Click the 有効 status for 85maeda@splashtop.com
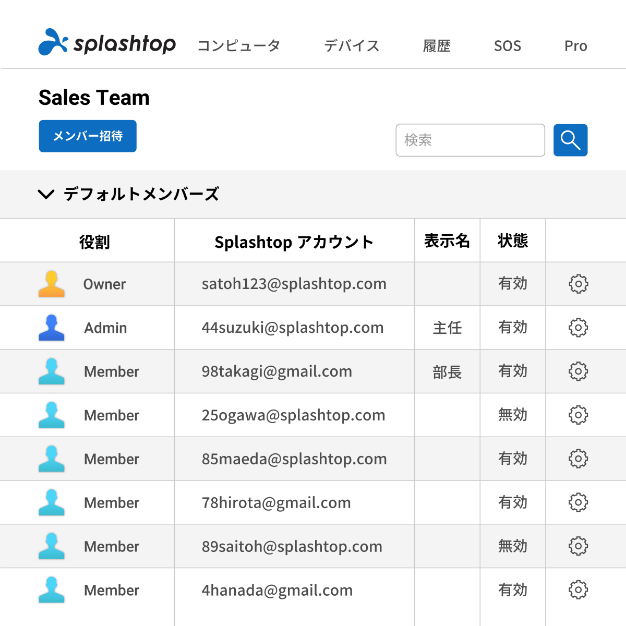Screen dimensions: 626x626 click(x=513, y=458)
